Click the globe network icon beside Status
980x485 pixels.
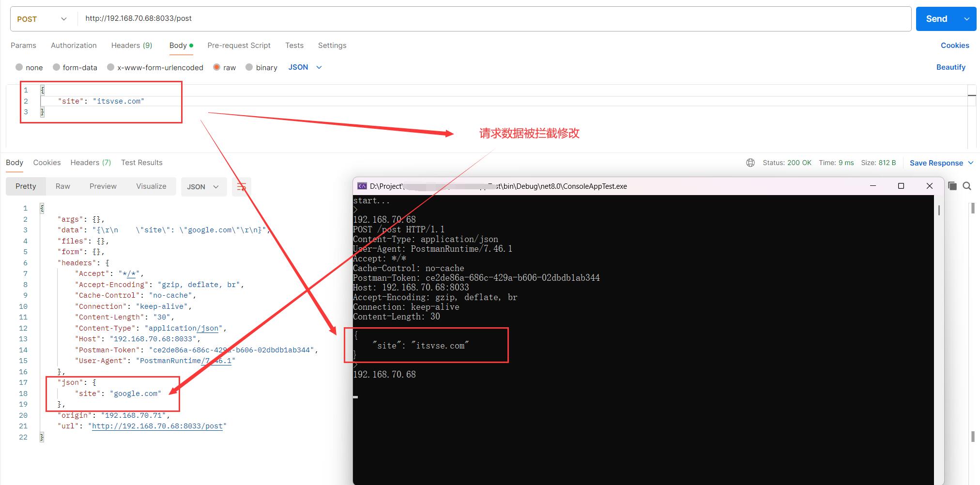[x=750, y=163]
